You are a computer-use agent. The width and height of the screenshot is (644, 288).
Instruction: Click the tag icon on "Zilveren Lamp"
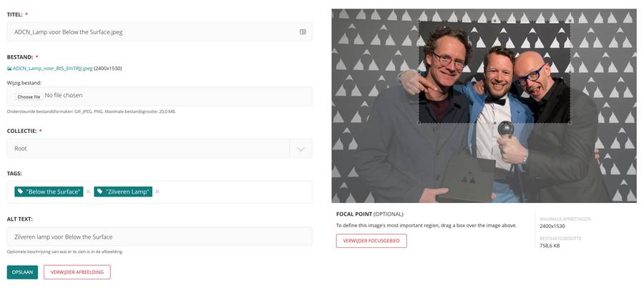(x=100, y=192)
